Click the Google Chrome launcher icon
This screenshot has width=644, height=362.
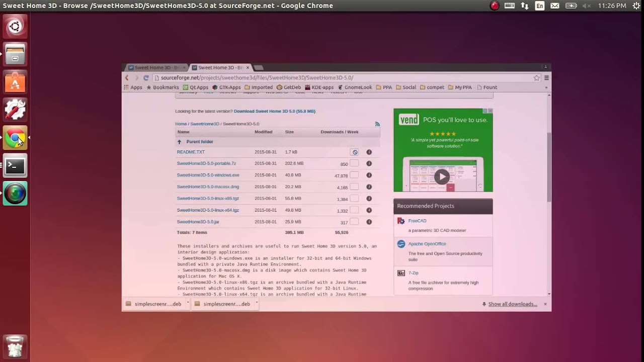tap(15, 138)
